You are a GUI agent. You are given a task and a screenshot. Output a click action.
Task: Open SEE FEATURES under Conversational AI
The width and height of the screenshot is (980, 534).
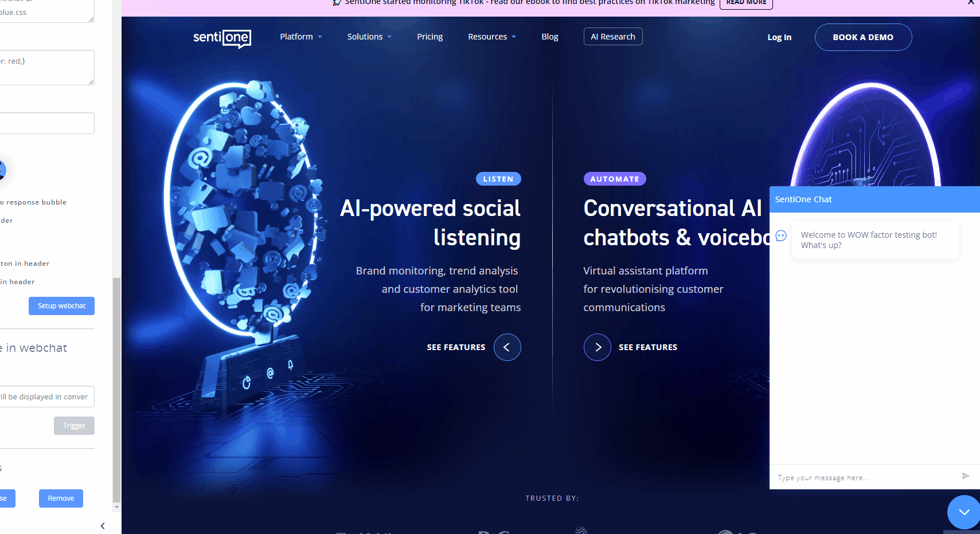click(x=648, y=347)
